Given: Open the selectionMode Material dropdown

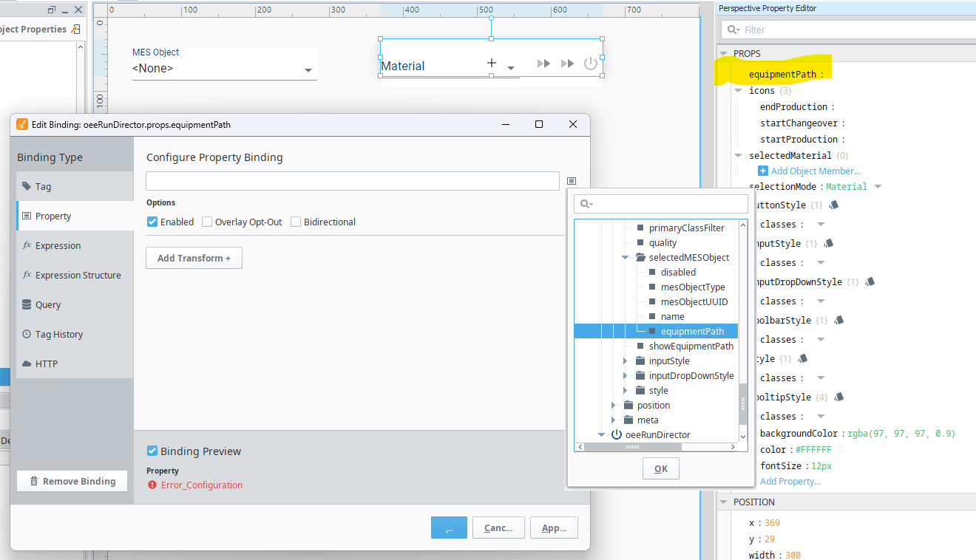Looking at the screenshot, I should click(x=878, y=187).
